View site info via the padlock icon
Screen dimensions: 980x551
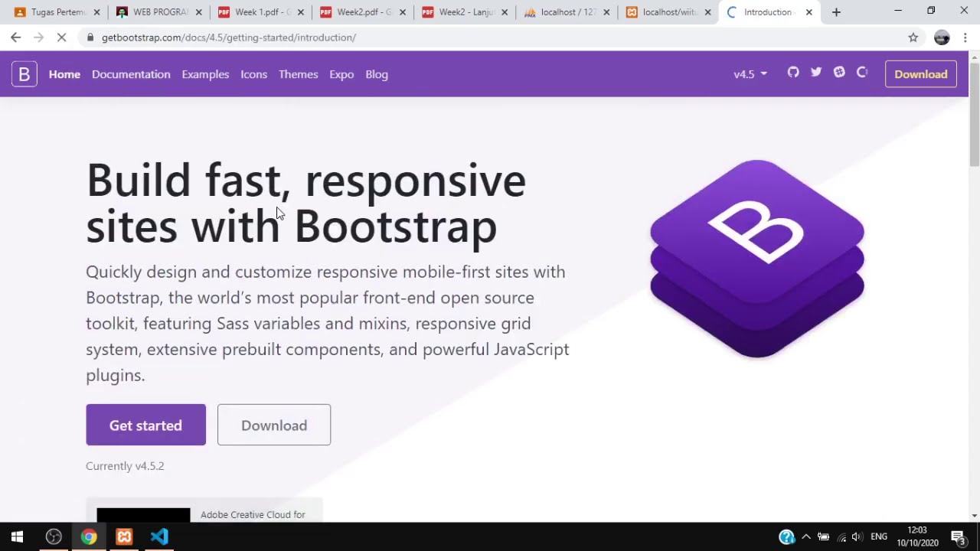click(91, 37)
